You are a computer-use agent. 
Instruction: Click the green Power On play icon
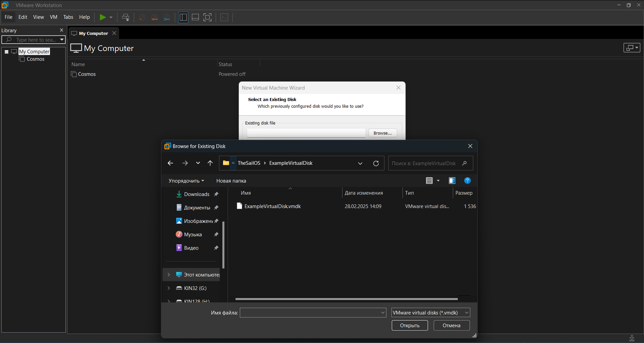(103, 17)
